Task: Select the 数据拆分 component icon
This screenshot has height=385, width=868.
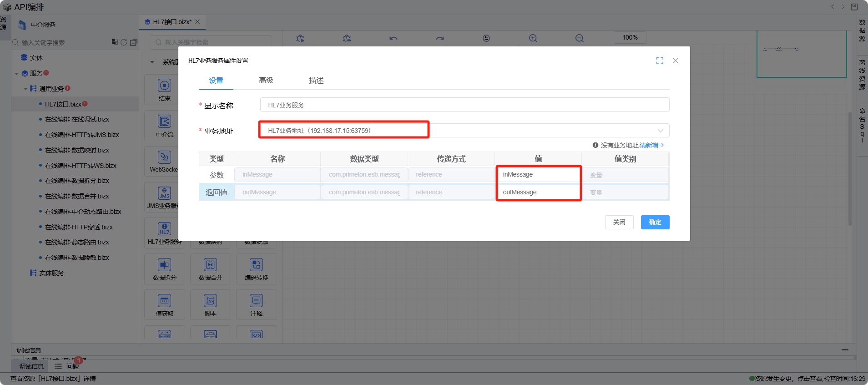Action: 164,265
